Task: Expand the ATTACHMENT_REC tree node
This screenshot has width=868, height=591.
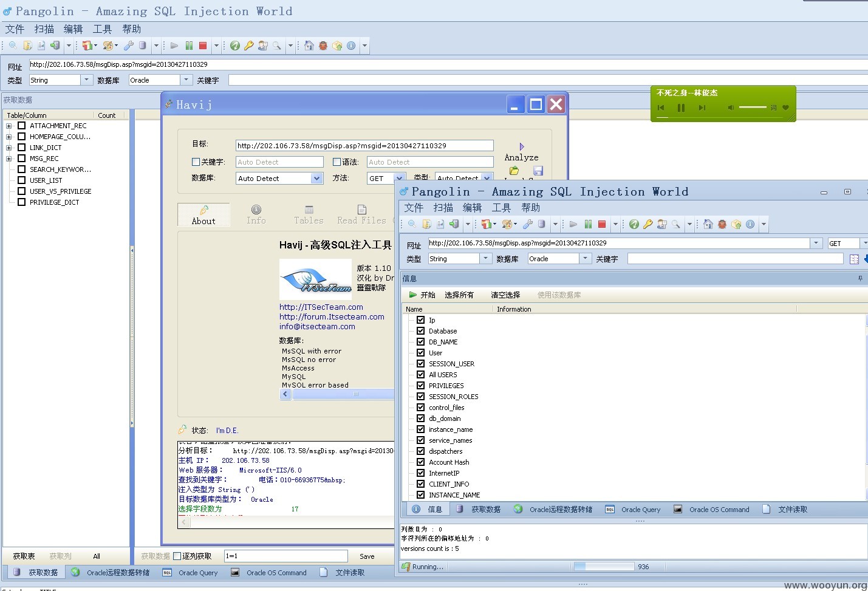Action: click(9, 126)
